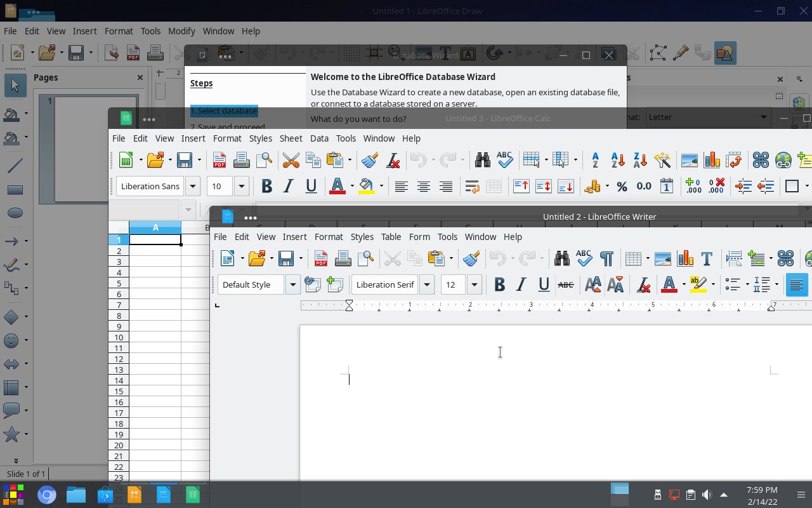Image resolution: width=812 pixels, height=508 pixels.
Task: Open Calc's Liberation Sans font dropdown
Action: [193, 187]
